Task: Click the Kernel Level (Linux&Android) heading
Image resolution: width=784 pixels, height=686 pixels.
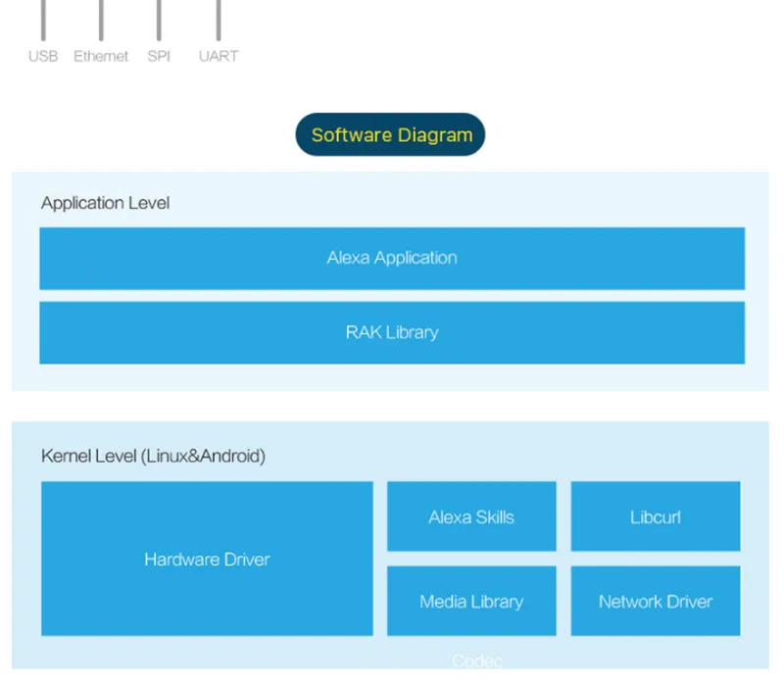Action: (153, 456)
